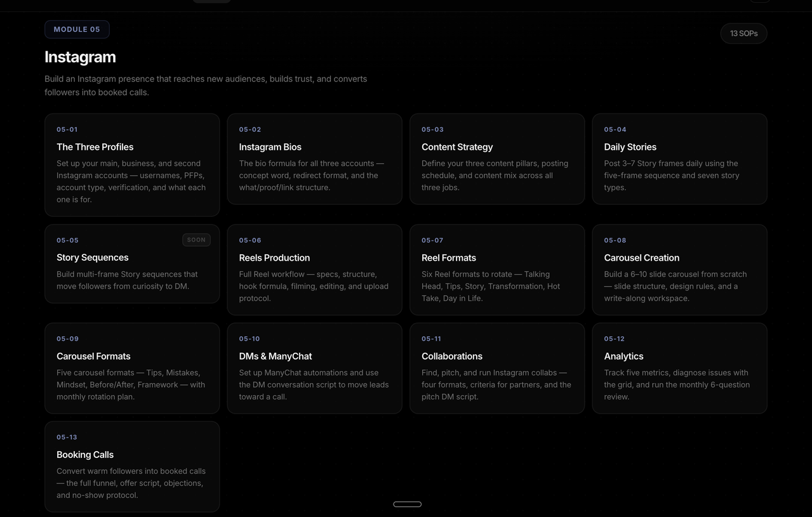812x517 pixels.
Task: Click the Analytics five metrics description
Action: coord(677,384)
